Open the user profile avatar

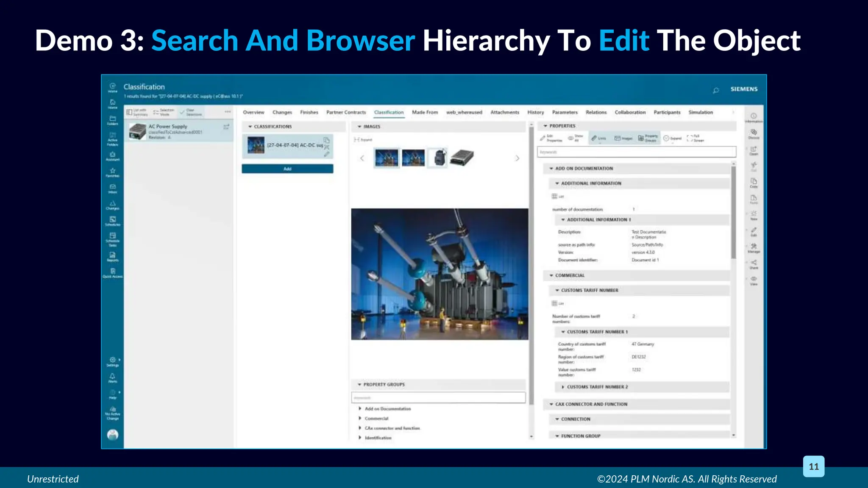(x=113, y=435)
